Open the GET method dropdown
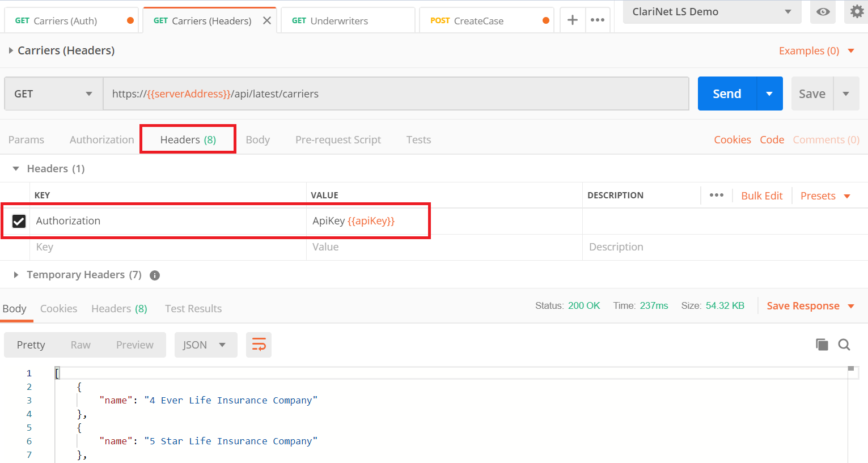Image resolution: width=868 pixels, height=463 pixels. pos(53,94)
